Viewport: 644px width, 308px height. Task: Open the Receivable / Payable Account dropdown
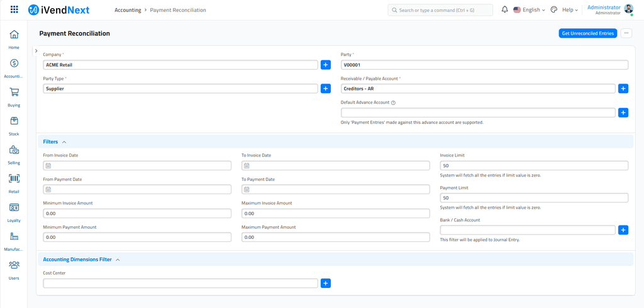[478, 88]
